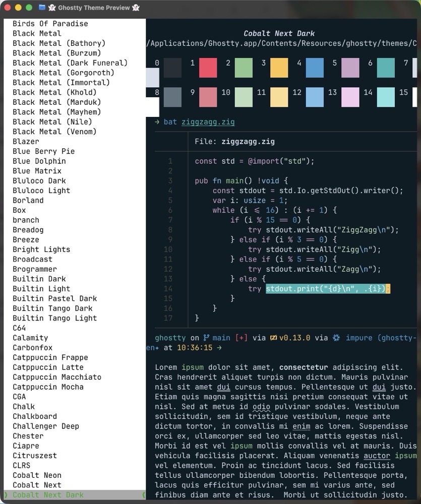Click palette color 10 pale green swatch

244,97
